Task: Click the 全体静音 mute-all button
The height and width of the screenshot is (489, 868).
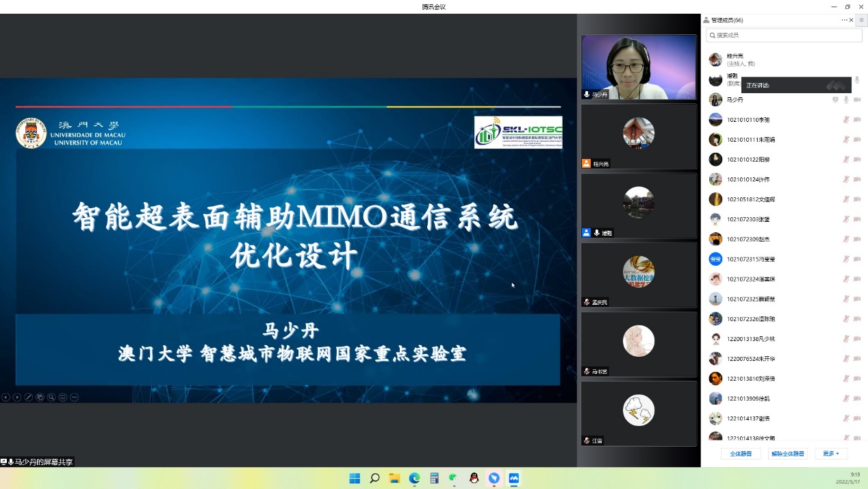Action: [x=741, y=453]
